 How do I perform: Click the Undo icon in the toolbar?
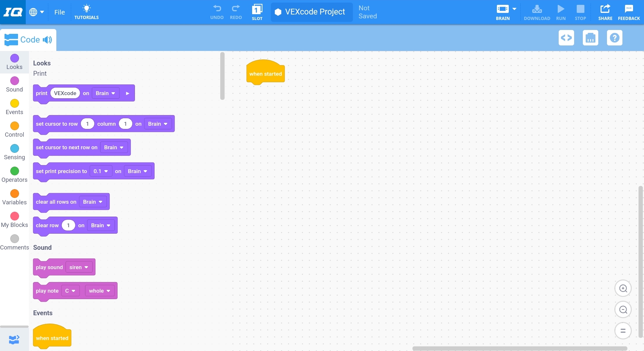click(x=217, y=9)
